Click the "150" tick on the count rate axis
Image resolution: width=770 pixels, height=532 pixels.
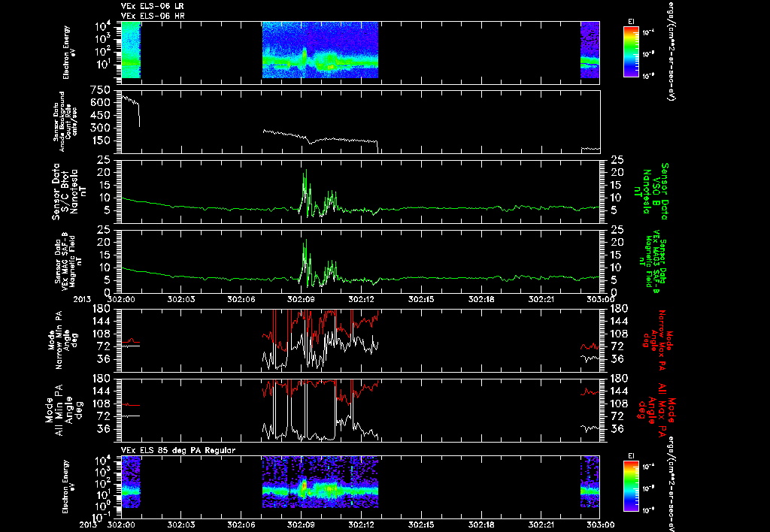(x=102, y=141)
